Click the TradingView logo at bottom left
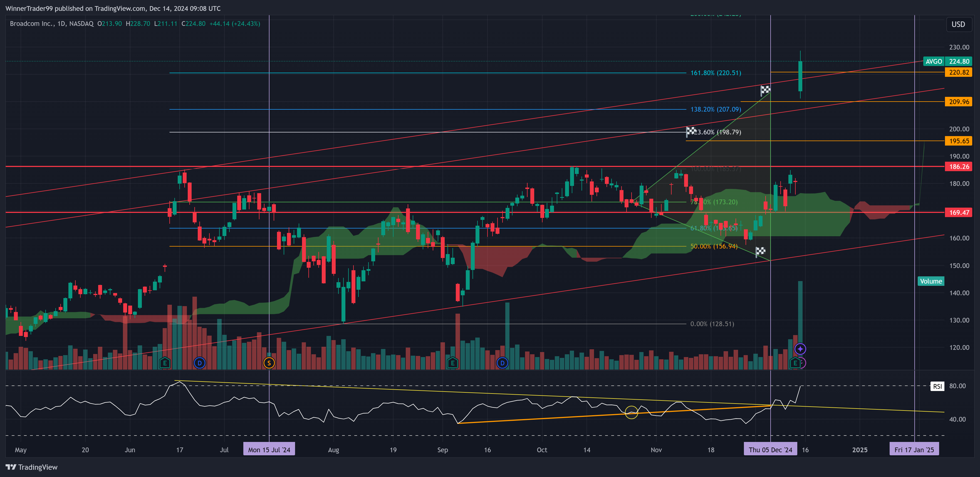 [32, 467]
